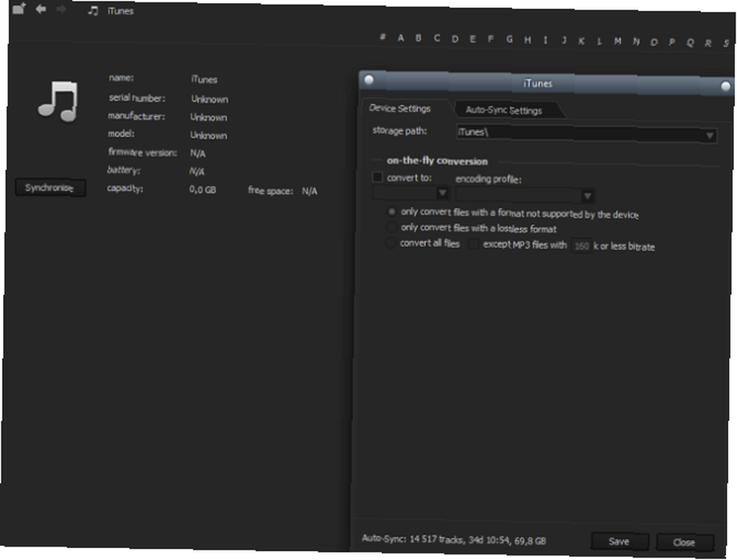Click the 0,0 GB capacity value
The height and width of the screenshot is (560, 737).
203,190
